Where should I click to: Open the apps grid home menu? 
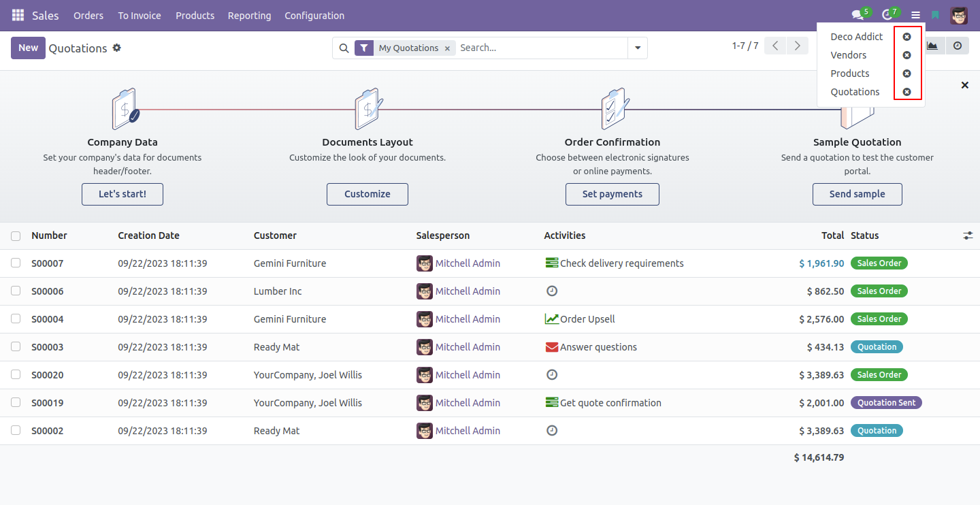[18, 15]
